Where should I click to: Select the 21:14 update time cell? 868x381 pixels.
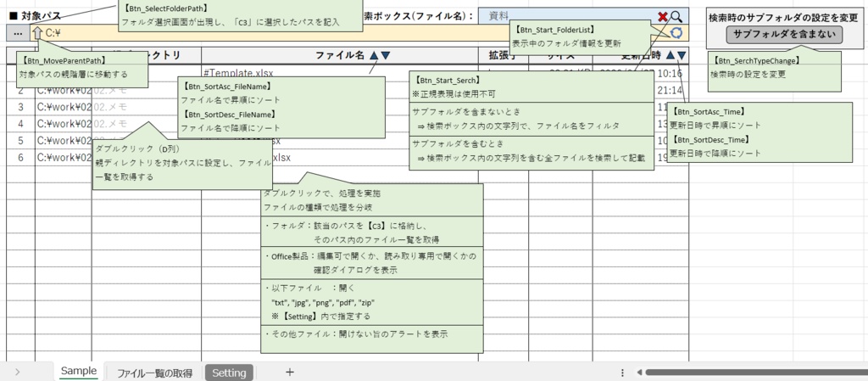[671, 90]
